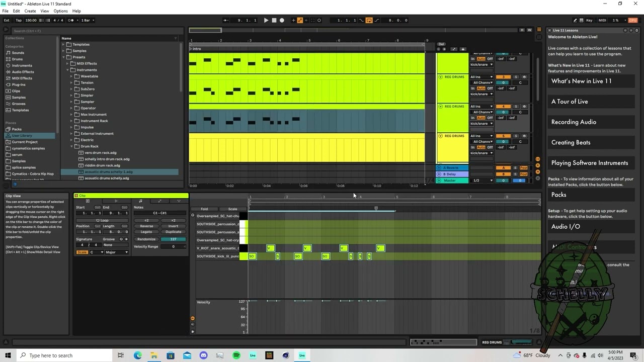Viewport: 644px width, 362px height.
Task: Deactivate track 4 via its number button
Action: (x=503, y=107)
